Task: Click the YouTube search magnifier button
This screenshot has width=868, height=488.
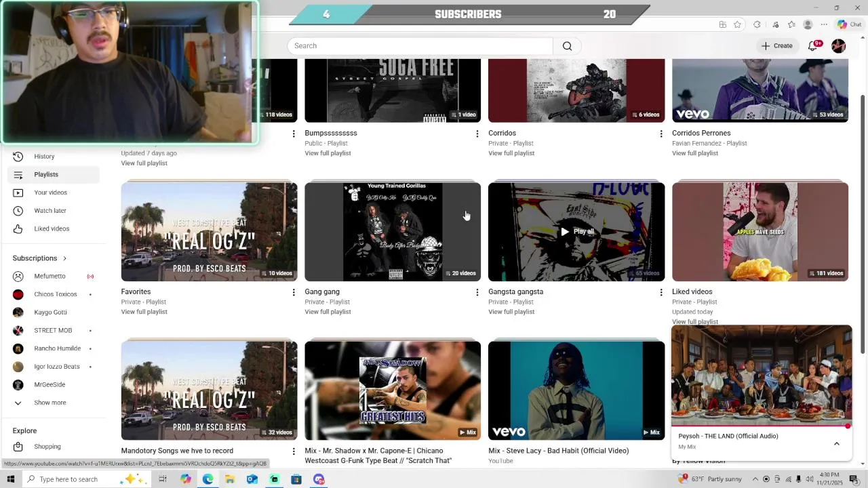Action: coord(567,46)
